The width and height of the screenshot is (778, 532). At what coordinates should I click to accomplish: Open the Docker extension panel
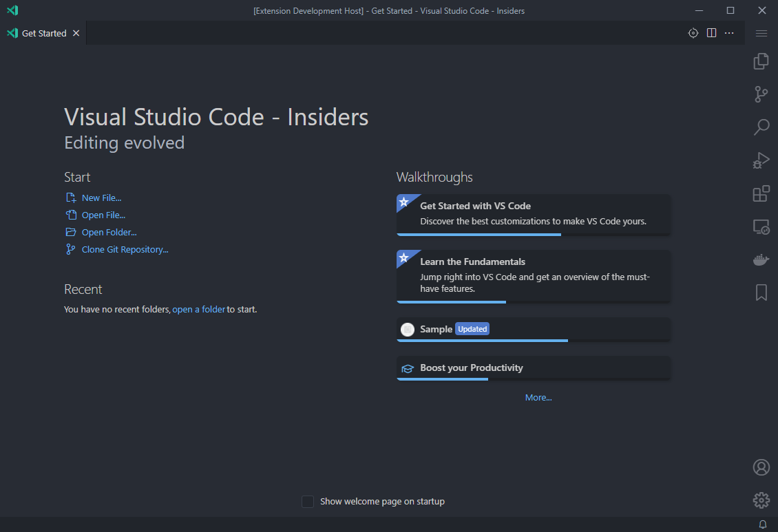click(761, 259)
